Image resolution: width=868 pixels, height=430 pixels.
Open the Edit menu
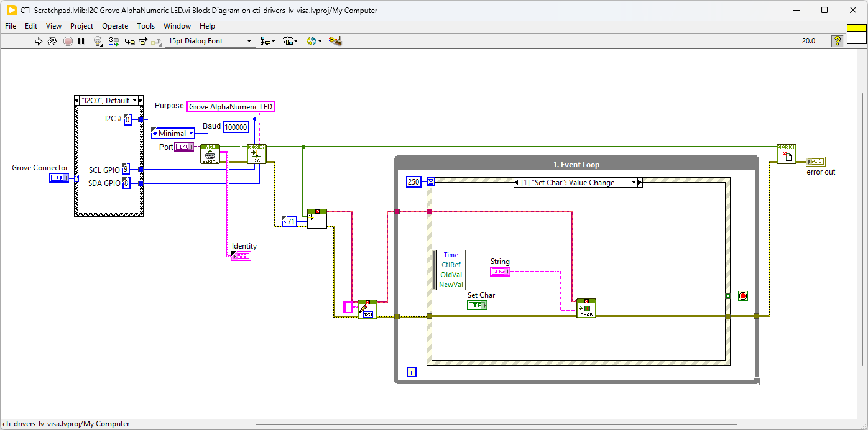point(31,26)
